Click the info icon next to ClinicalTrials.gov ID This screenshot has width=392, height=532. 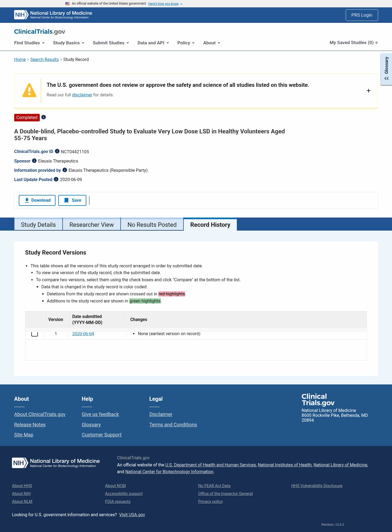coord(57,151)
